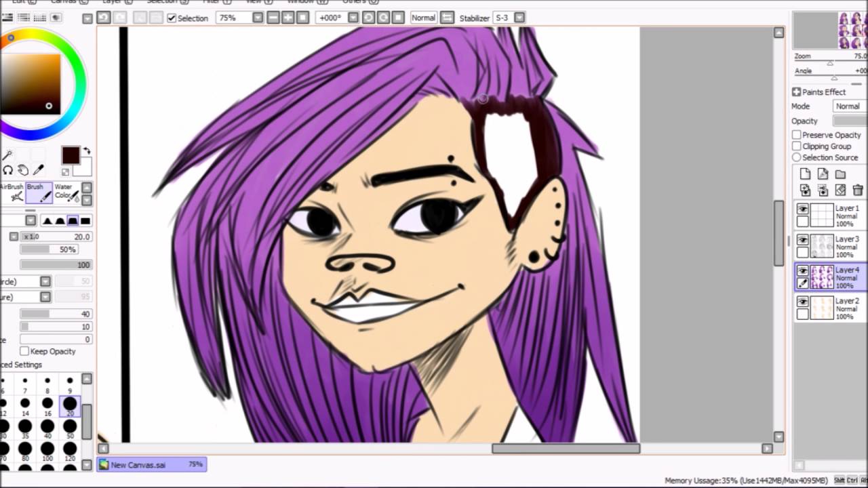The width and height of the screenshot is (868, 488).
Task: Hide Layer4 via eye icon
Action: tap(803, 270)
